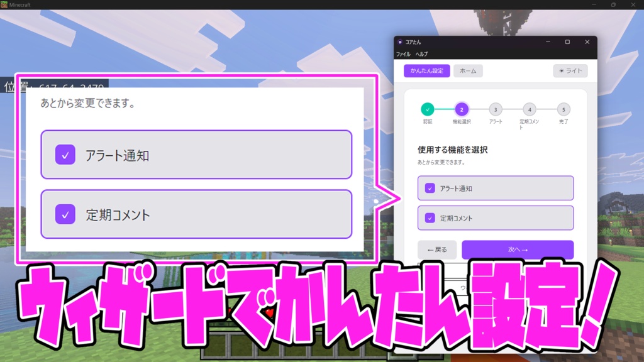Minimize the Minecraft window
This screenshot has height=362, width=644.
[x=594, y=4]
